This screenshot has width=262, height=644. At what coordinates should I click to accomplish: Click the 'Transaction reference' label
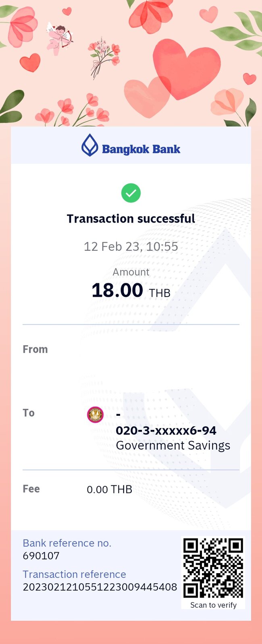(x=74, y=574)
